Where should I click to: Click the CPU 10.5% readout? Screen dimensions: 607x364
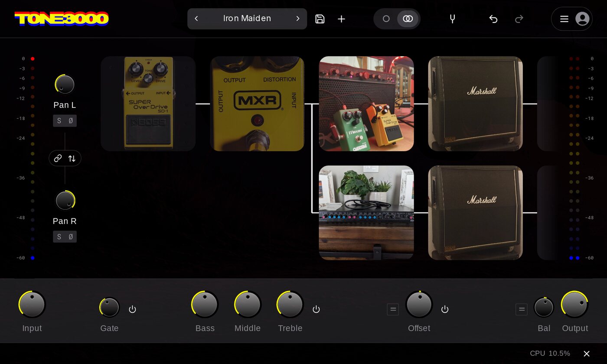pos(550,354)
